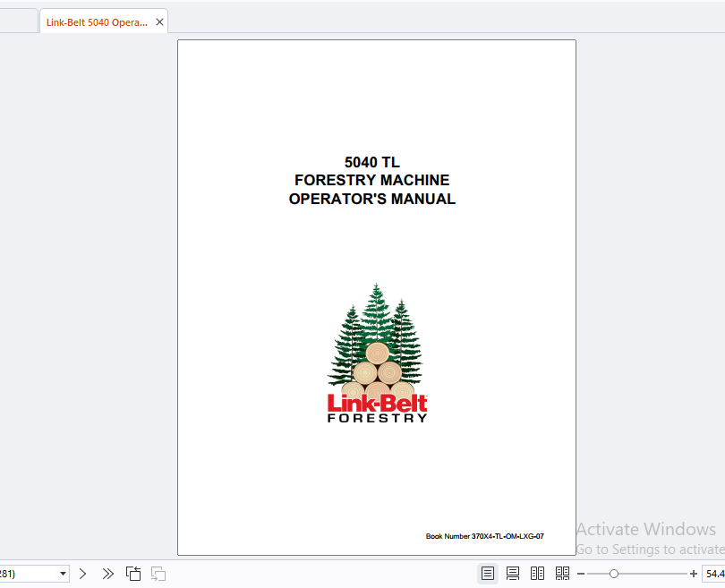725x588 pixels.
Task: Open the page number dropdown
Action: pos(63,574)
